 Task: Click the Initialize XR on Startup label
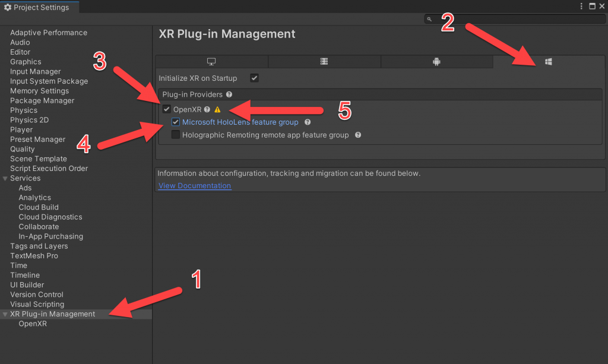198,78
